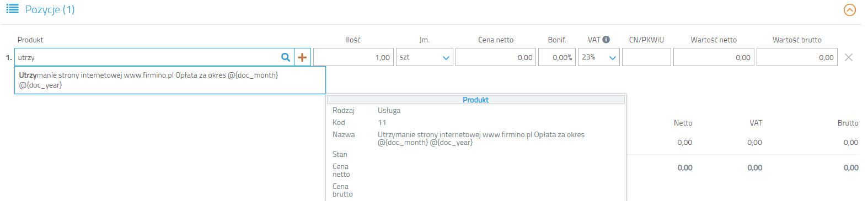The width and height of the screenshot is (868, 201).
Task: Click the Pozycje (1) heading
Action: [50, 9]
